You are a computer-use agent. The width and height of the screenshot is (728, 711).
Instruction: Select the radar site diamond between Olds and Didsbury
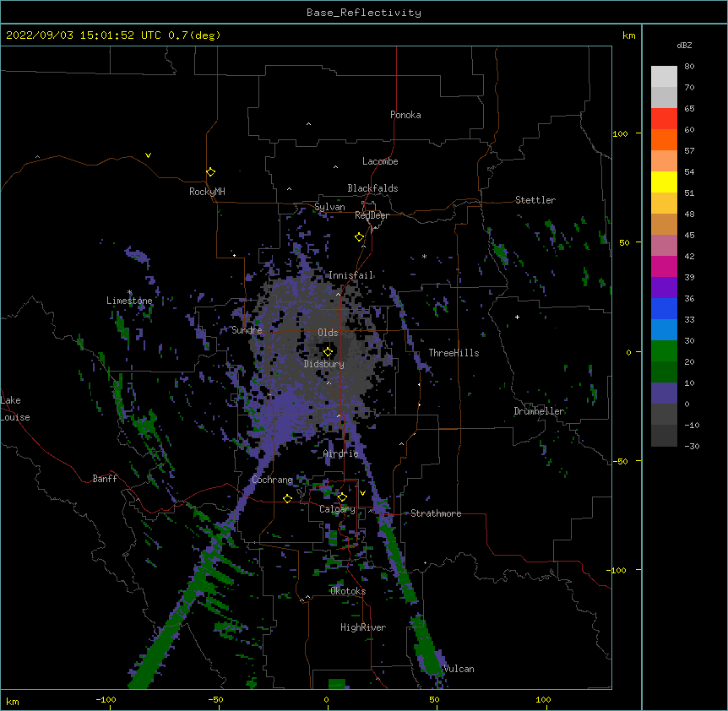(x=328, y=351)
